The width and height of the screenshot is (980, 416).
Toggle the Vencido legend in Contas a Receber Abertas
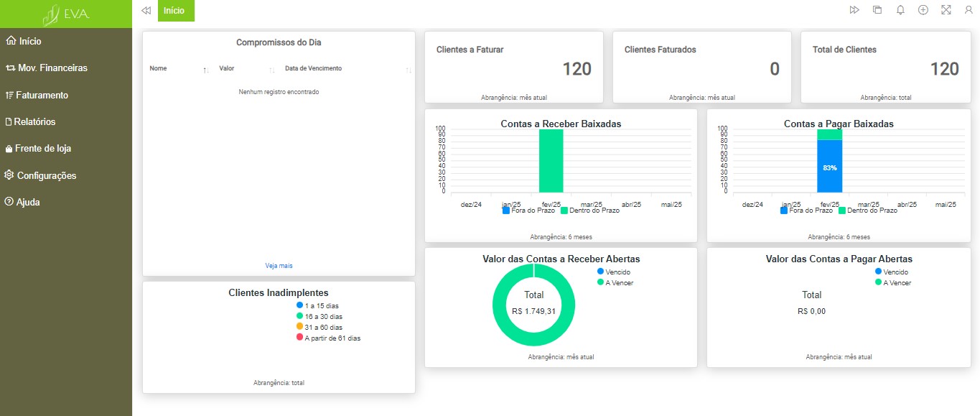613,272
